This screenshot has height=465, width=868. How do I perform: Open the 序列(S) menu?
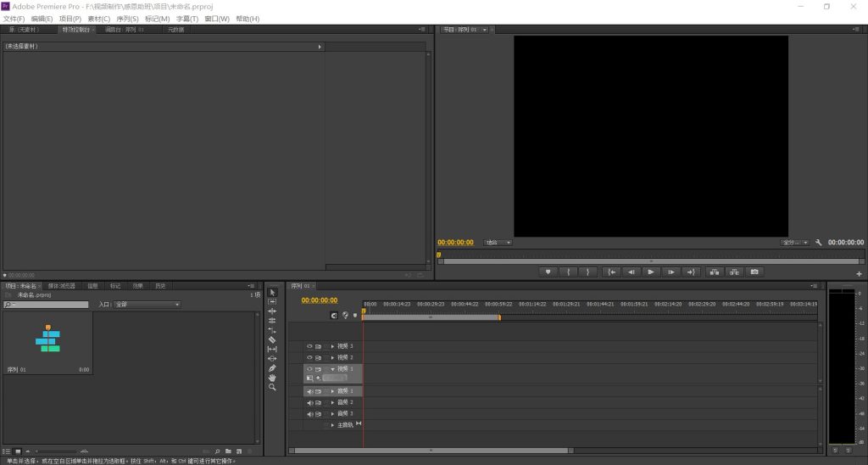tap(127, 19)
